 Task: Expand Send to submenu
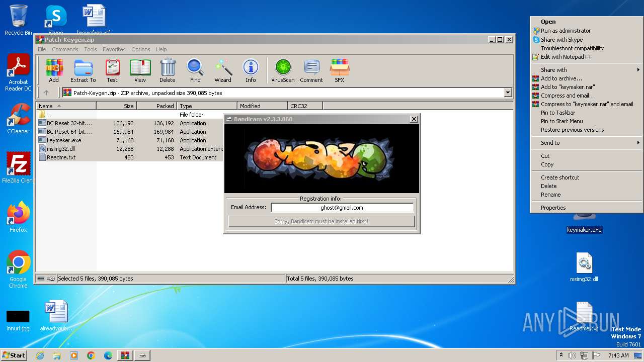coord(587,143)
